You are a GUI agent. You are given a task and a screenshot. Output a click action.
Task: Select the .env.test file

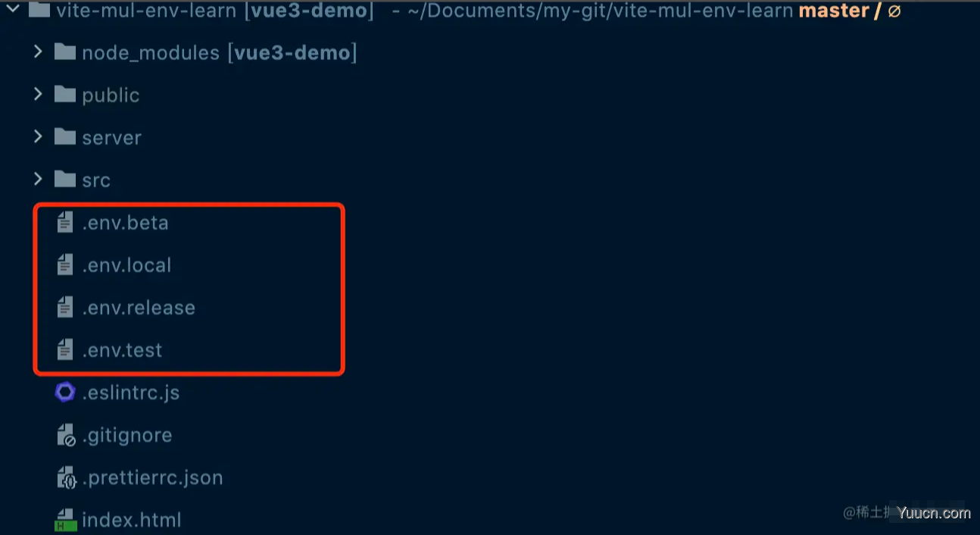122,350
